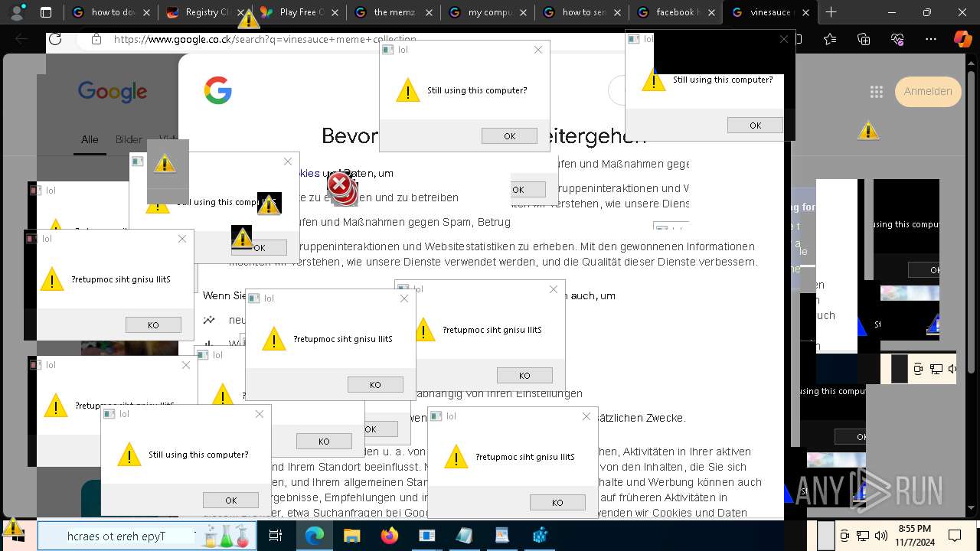The height and width of the screenshot is (551, 980).
Task: Select the Alle search filter tab
Action: coord(90,139)
